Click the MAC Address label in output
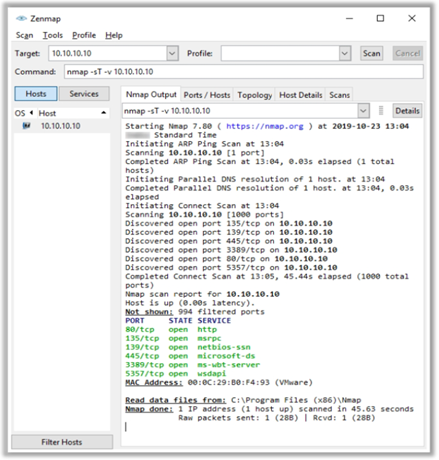This screenshot has width=439, height=460. [154, 383]
